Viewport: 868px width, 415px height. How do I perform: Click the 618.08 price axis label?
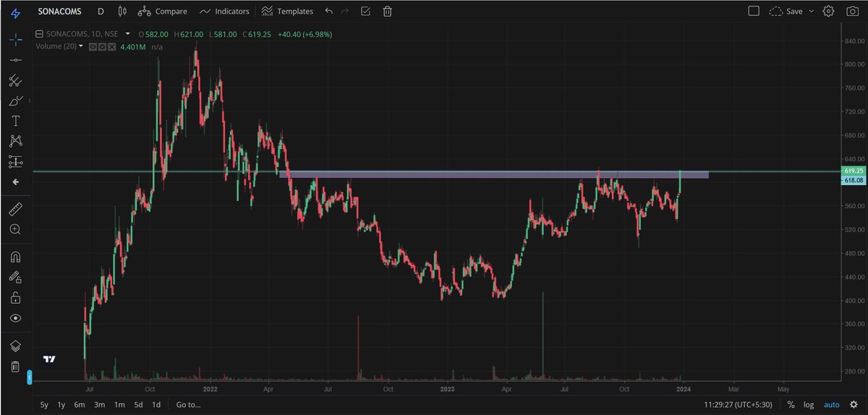[x=854, y=180]
